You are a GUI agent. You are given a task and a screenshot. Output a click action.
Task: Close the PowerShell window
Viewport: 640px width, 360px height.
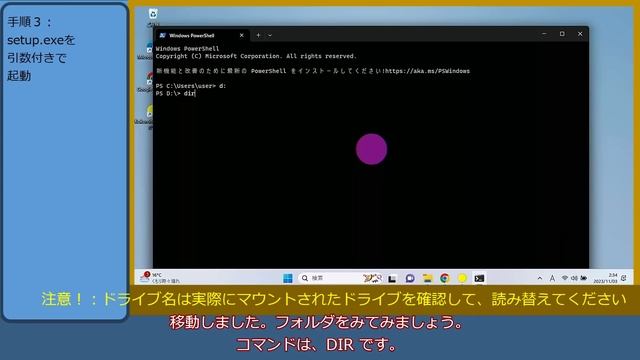(580, 34)
